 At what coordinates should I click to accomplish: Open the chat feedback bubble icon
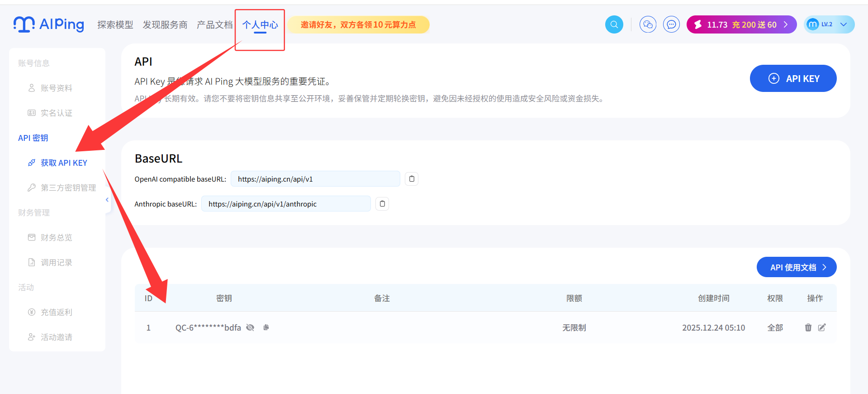(x=671, y=24)
